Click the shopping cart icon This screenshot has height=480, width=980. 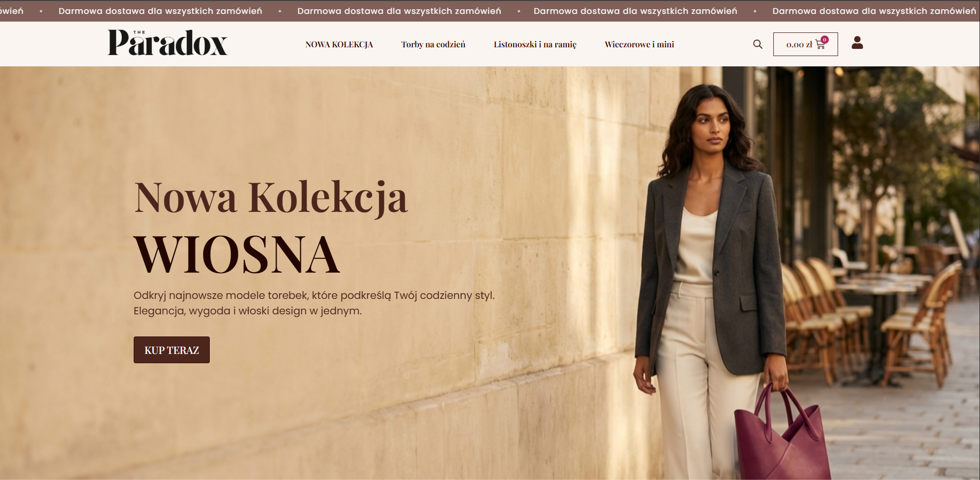point(820,45)
